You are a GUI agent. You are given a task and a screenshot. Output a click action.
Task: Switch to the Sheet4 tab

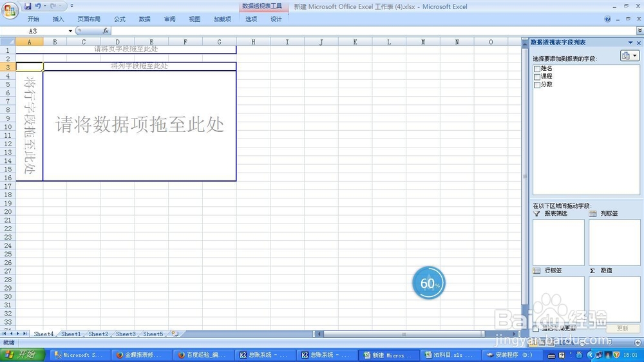click(x=44, y=334)
